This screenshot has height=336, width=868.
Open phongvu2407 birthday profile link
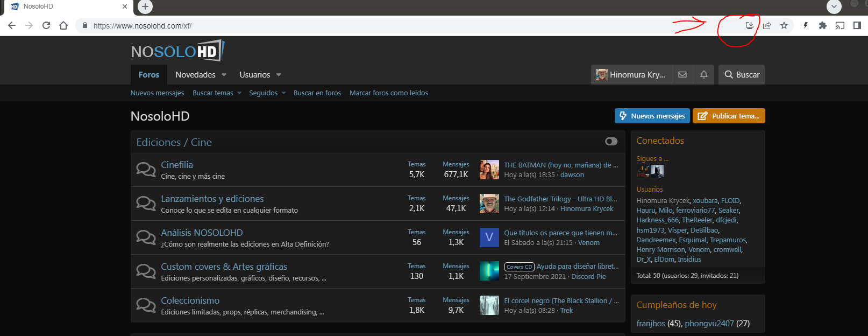709,323
